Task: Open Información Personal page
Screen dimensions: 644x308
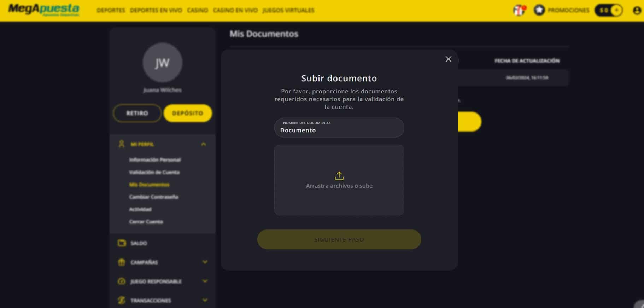Action: pyautogui.click(x=155, y=160)
